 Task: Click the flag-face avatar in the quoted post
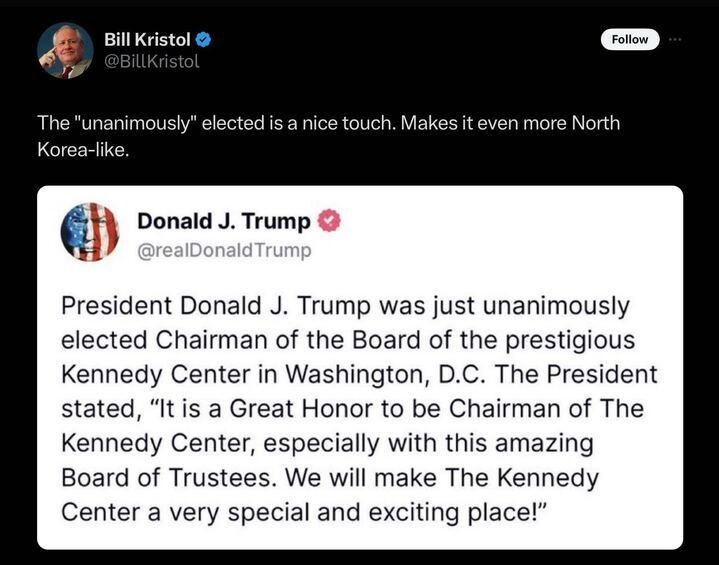[x=90, y=232]
